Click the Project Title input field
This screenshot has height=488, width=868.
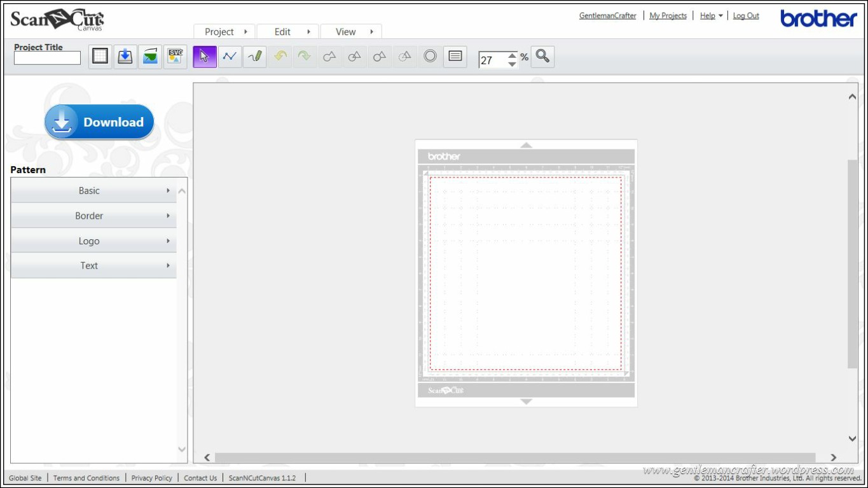click(48, 58)
